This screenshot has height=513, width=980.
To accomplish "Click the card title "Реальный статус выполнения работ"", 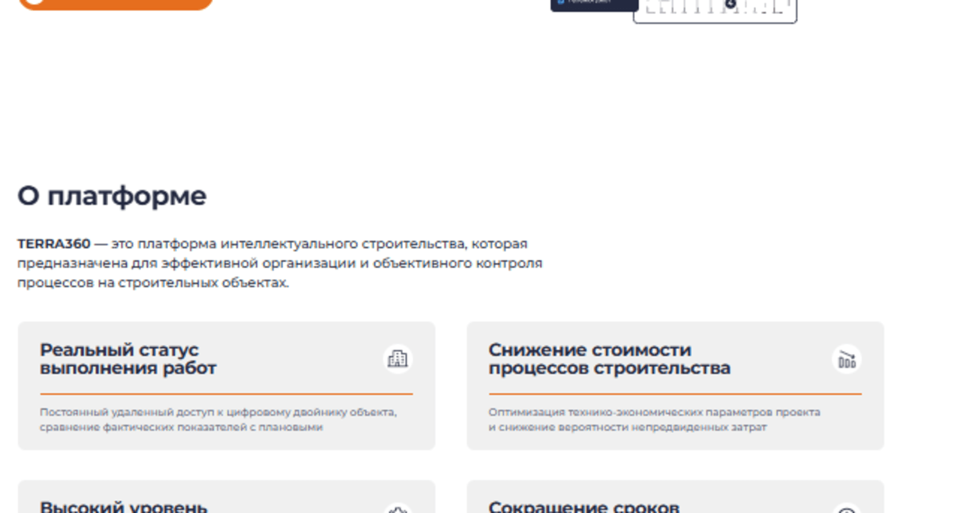I will [x=128, y=359].
